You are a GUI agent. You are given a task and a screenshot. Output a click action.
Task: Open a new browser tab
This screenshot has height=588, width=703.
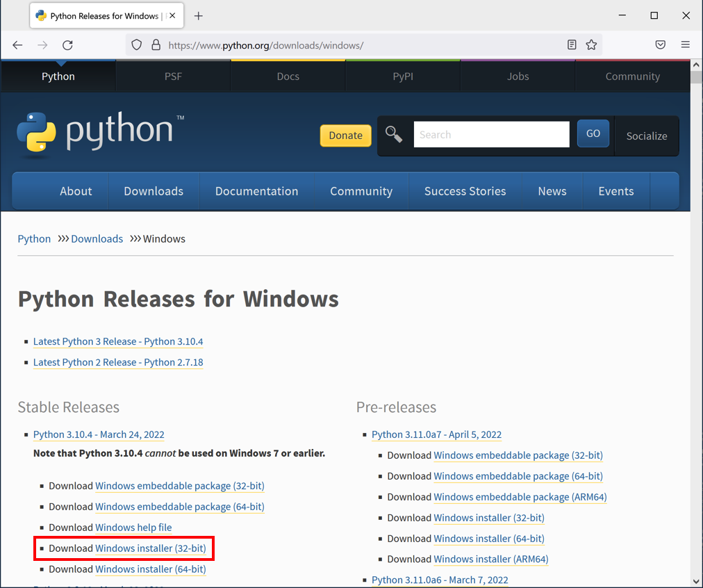click(x=199, y=16)
